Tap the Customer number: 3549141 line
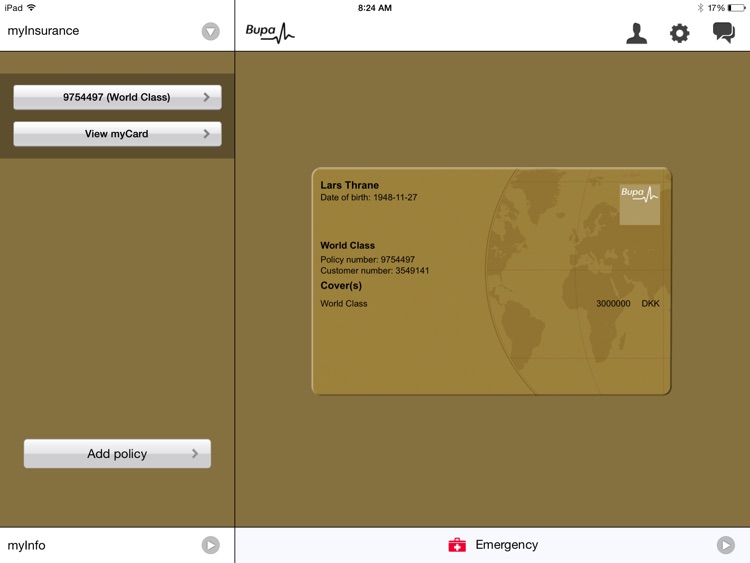Viewport: 750px width, 563px height. [375, 271]
